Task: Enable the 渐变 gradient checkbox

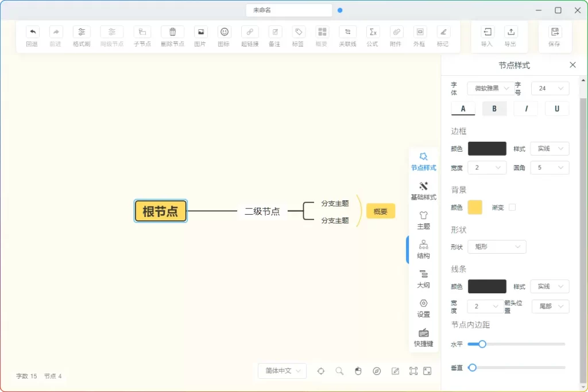Action: (512, 207)
